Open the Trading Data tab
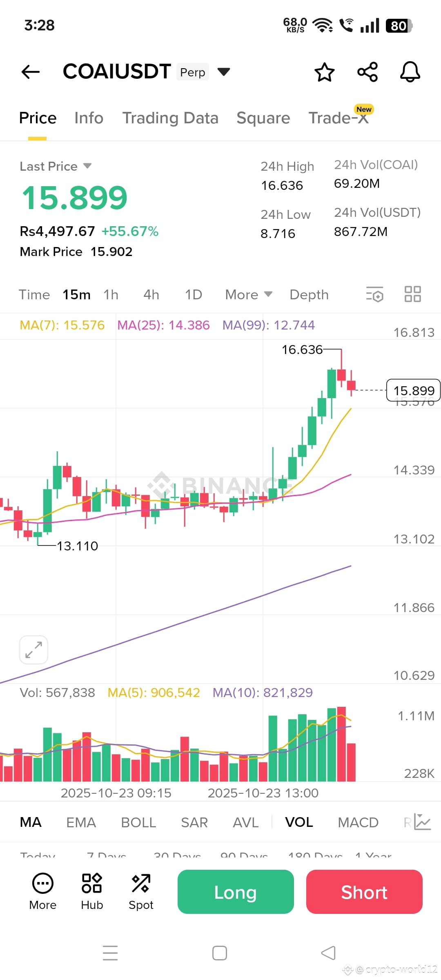 [x=170, y=118]
